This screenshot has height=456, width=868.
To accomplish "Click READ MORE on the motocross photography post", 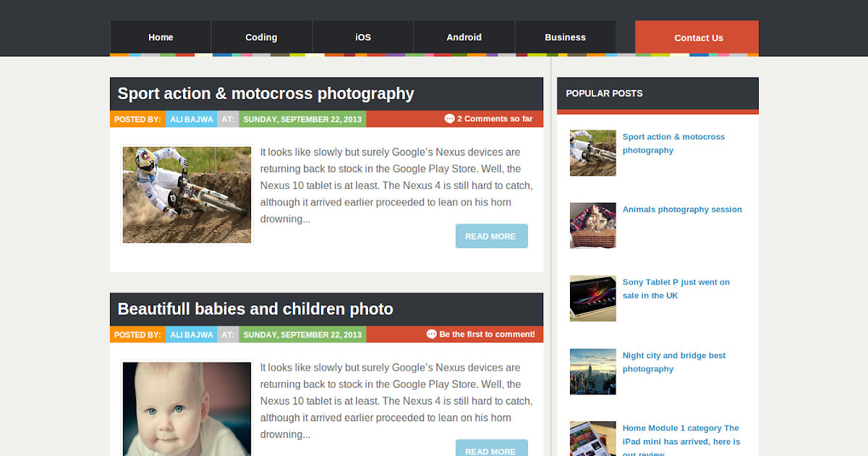I will coord(491,235).
